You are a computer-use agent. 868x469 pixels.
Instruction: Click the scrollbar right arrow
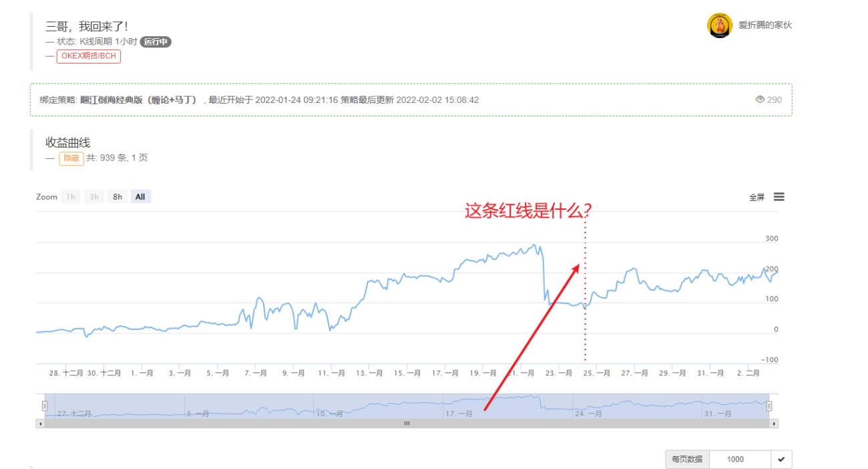click(774, 424)
